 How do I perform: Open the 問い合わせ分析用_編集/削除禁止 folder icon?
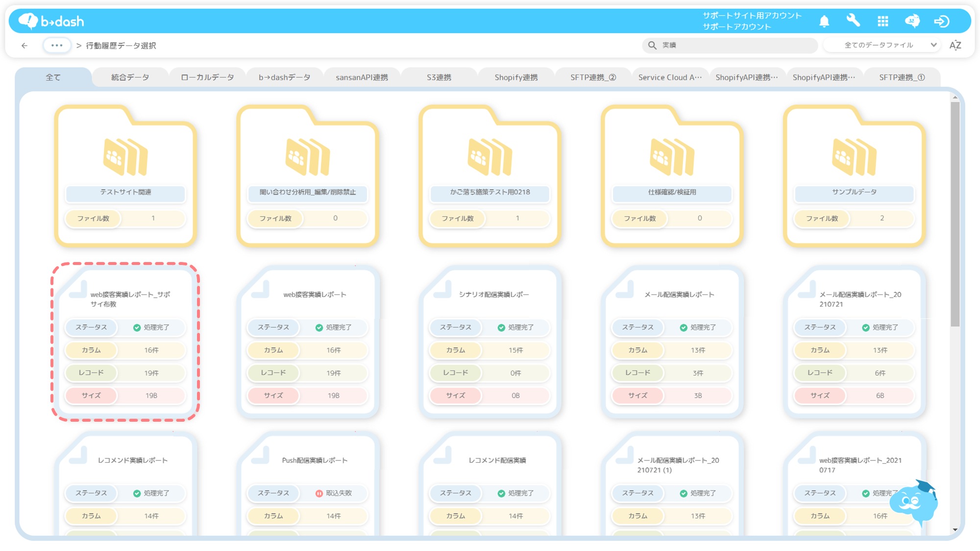click(x=308, y=157)
